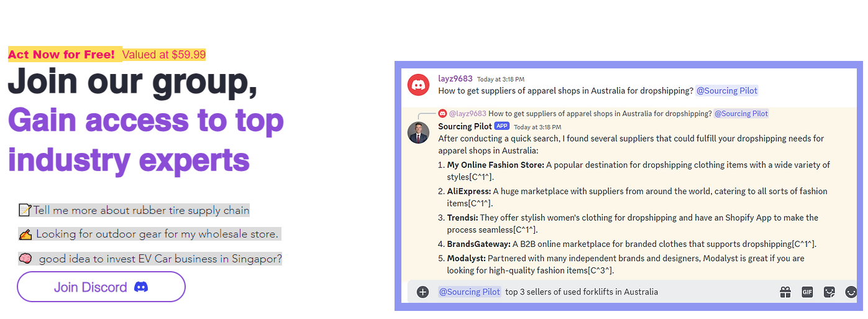
Task: Select 'Looking for outdoor gear for my wholesale store'
Action: coord(157,234)
